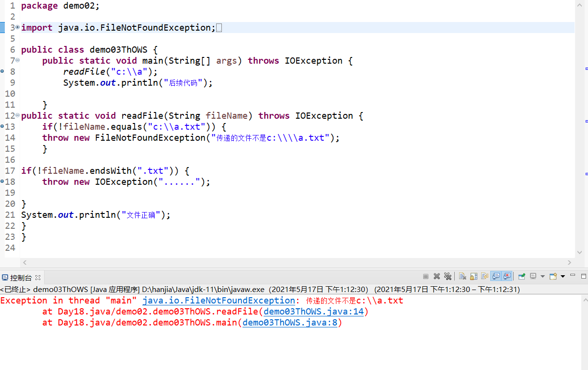
Task: Maximize the console view panel
Action: pos(584,276)
